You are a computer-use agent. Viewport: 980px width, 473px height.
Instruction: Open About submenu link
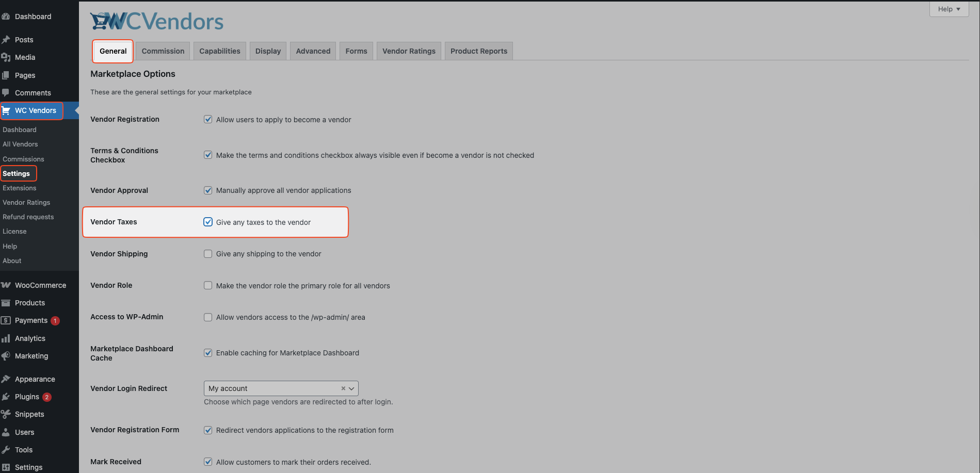pyautogui.click(x=12, y=260)
